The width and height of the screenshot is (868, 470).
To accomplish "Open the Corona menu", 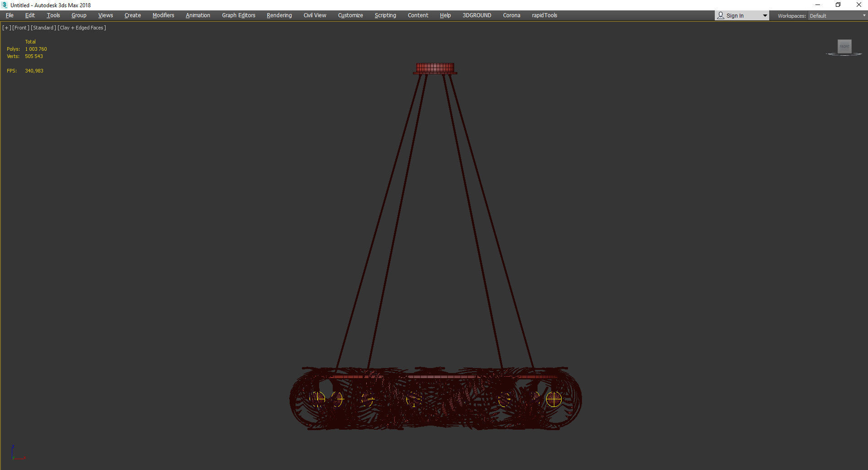I will coord(512,15).
